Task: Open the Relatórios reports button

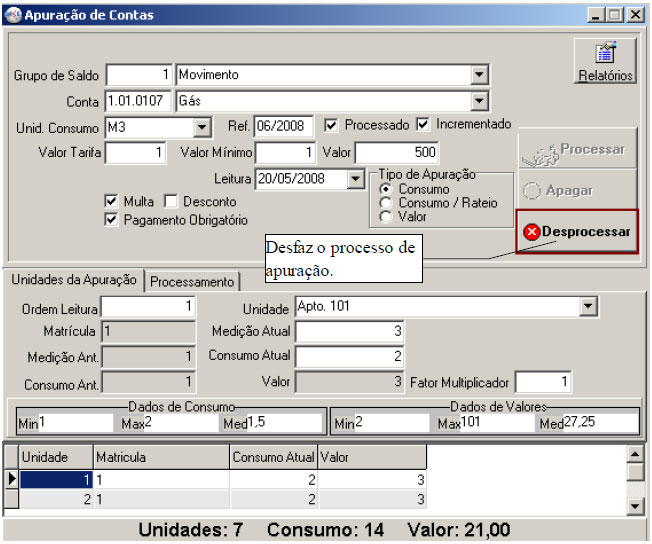Action: point(605,61)
